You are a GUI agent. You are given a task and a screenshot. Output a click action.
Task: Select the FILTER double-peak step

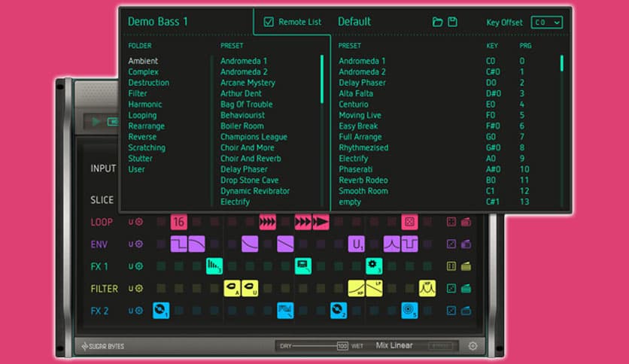[427, 288]
